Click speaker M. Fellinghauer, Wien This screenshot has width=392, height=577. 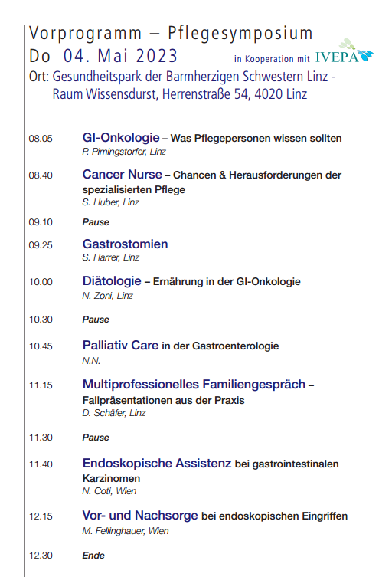coord(126,531)
